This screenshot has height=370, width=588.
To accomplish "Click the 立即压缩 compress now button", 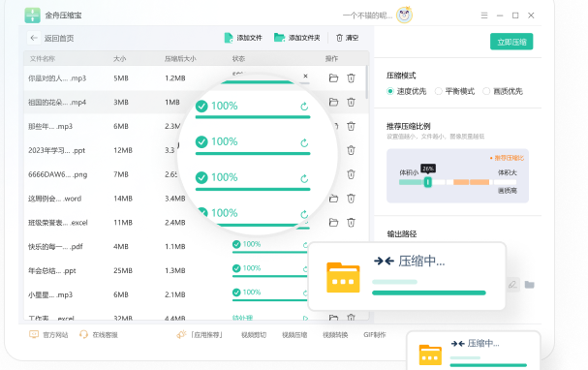I will point(511,42).
